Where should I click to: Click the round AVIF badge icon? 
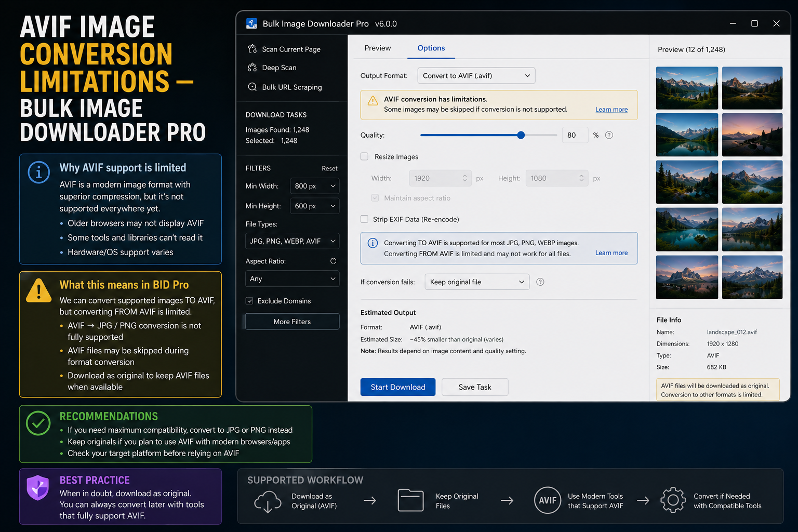(548, 500)
